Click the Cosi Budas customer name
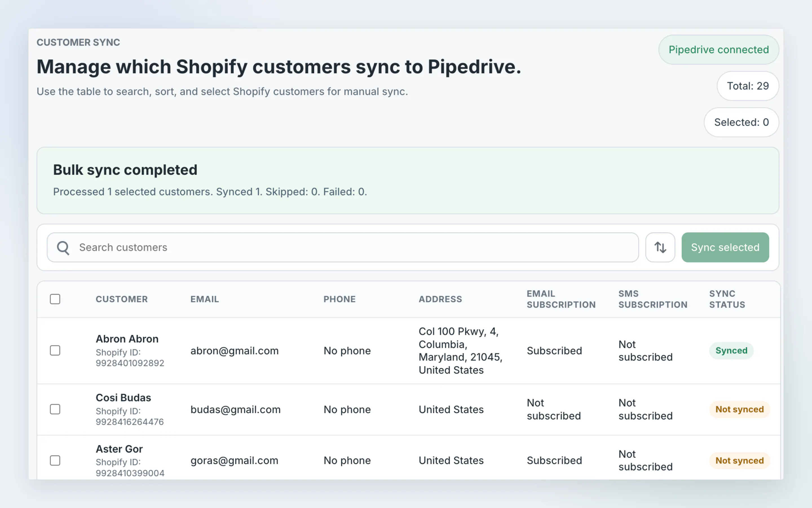812x508 pixels. click(x=123, y=397)
